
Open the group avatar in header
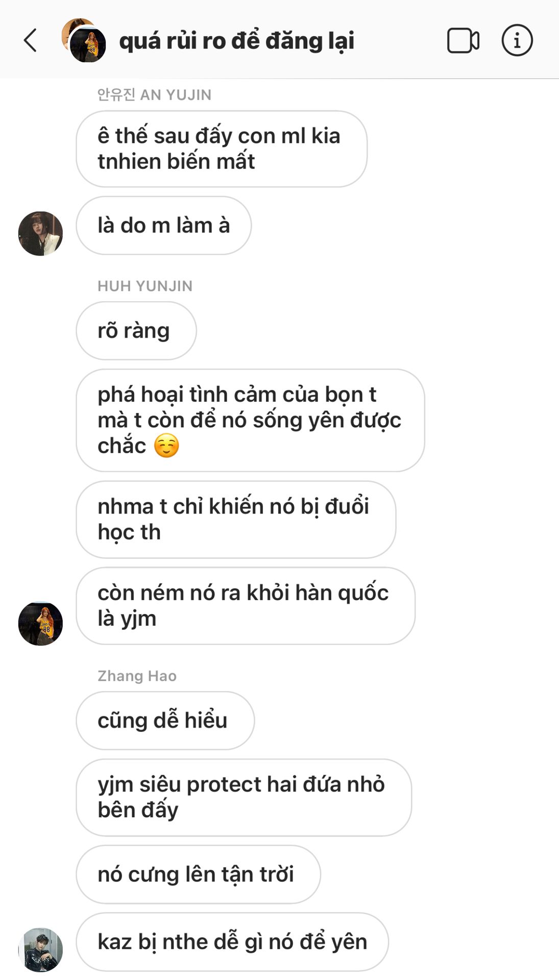(x=84, y=40)
